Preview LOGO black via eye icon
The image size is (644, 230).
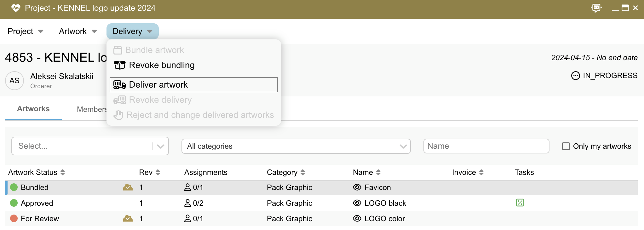(357, 203)
